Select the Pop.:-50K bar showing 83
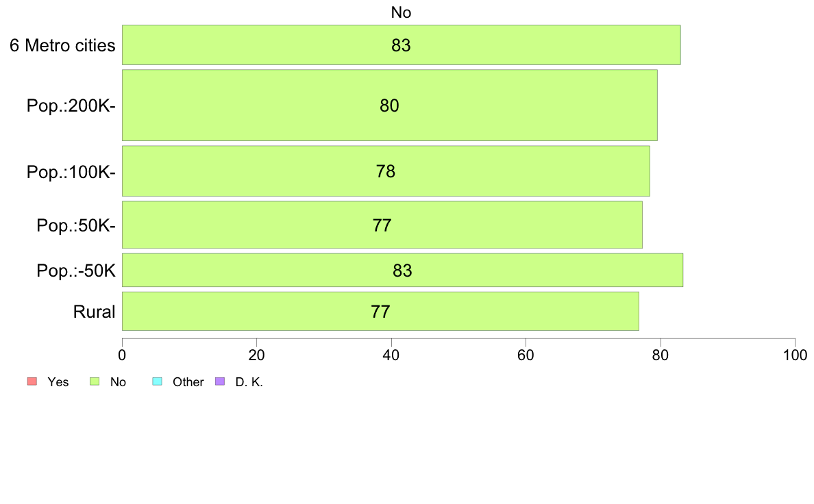This screenshot has height=504, width=814. [403, 270]
